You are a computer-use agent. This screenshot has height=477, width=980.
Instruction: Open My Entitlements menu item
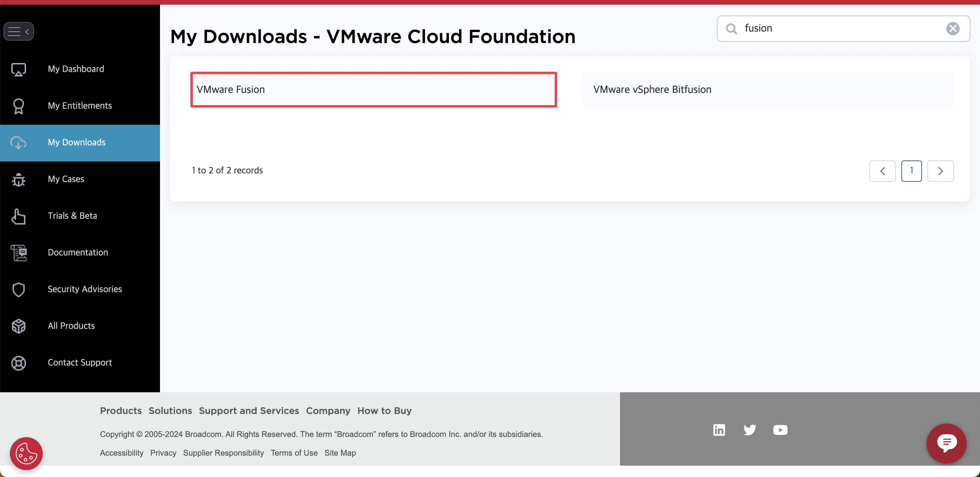tap(80, 106)
